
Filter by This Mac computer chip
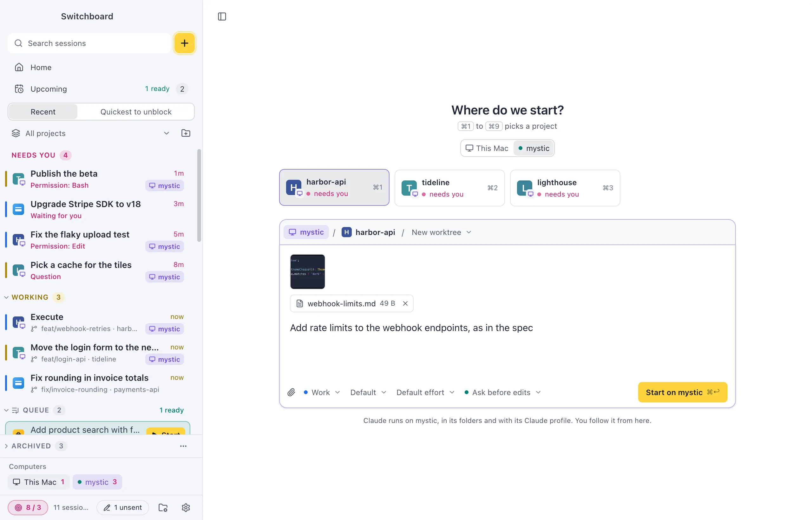click(39, 482)
